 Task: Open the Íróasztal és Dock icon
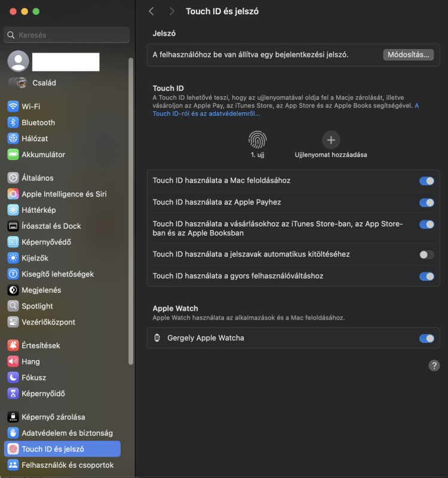(13, 226)
